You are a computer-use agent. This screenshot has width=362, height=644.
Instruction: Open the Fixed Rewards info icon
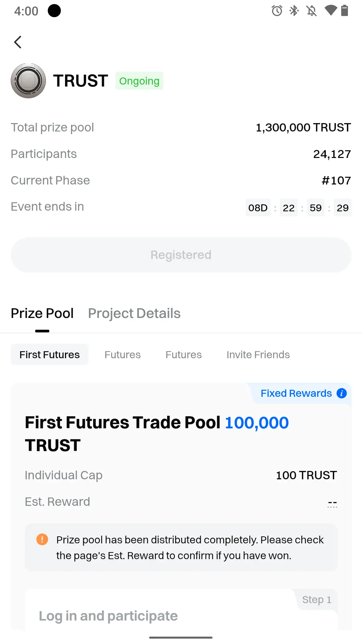point(342,393)
